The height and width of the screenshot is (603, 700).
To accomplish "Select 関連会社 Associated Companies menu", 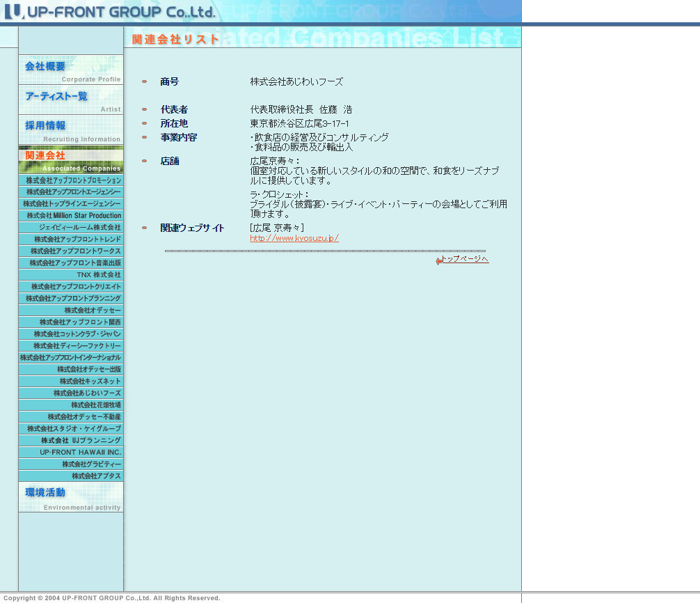I will (71, 159).
